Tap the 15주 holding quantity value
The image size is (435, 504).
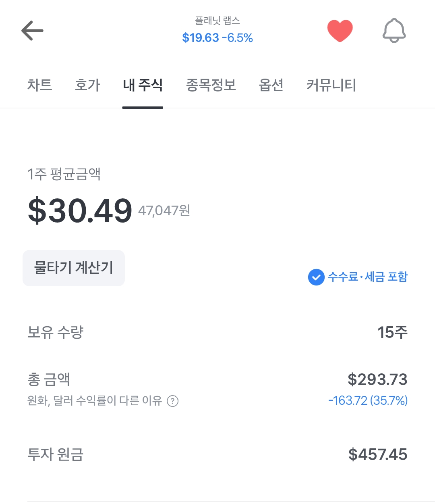point(392,333)
